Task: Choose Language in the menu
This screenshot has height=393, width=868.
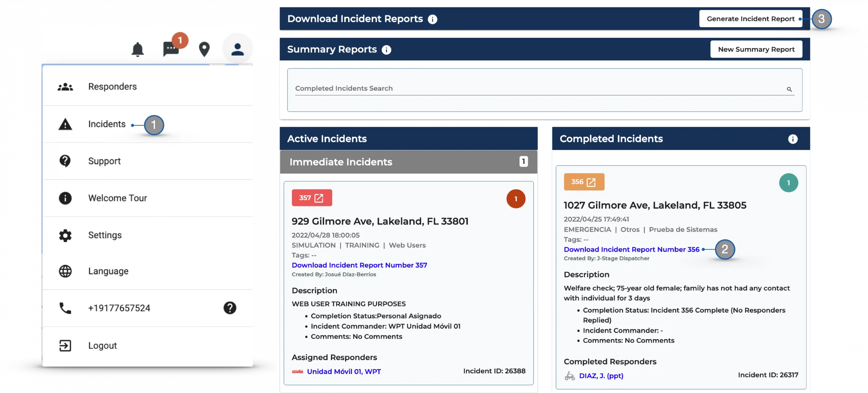Action: (x=108, y=271)
